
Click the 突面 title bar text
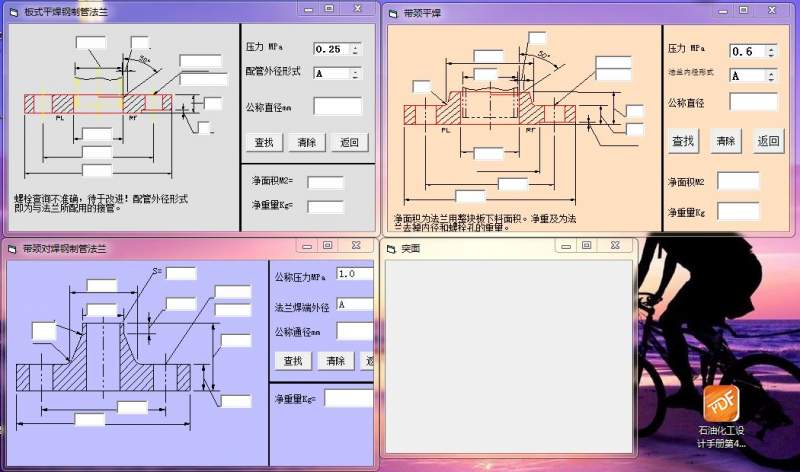411,249
